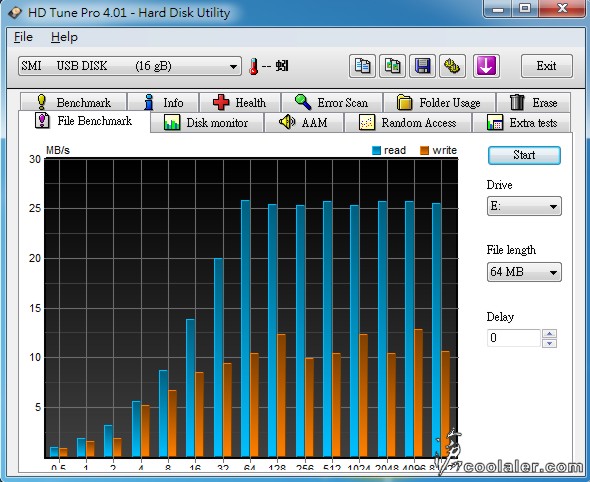
Task: Click the Disk monitor chart icon
Action: click(172, 123)
